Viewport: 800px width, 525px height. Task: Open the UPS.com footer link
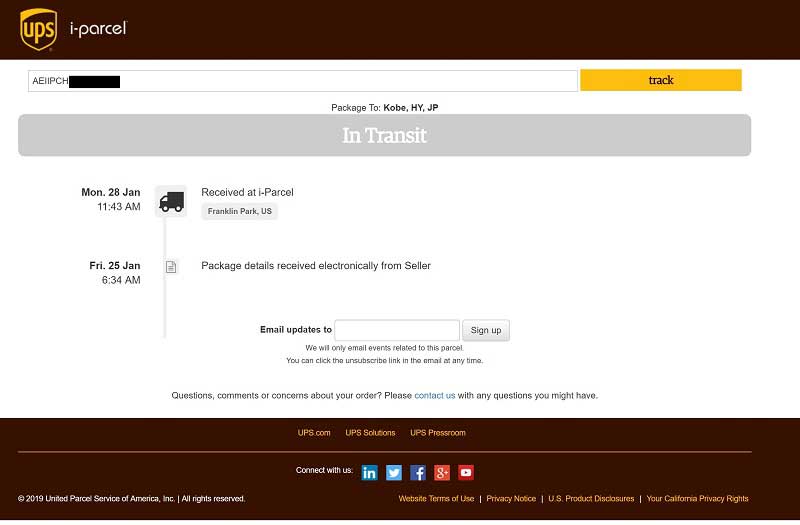tap(314, 433)
